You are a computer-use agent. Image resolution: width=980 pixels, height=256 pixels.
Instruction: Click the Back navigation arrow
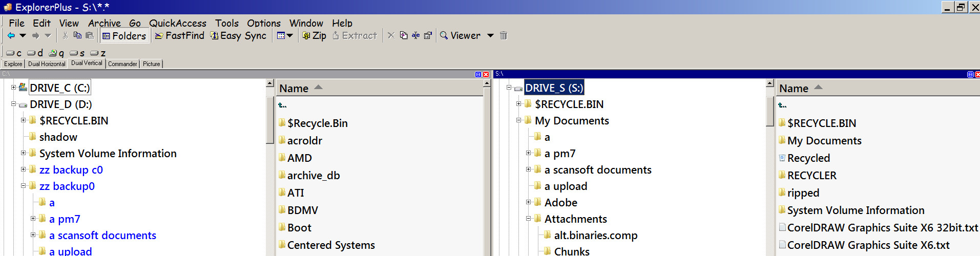[x=11, y=35]
